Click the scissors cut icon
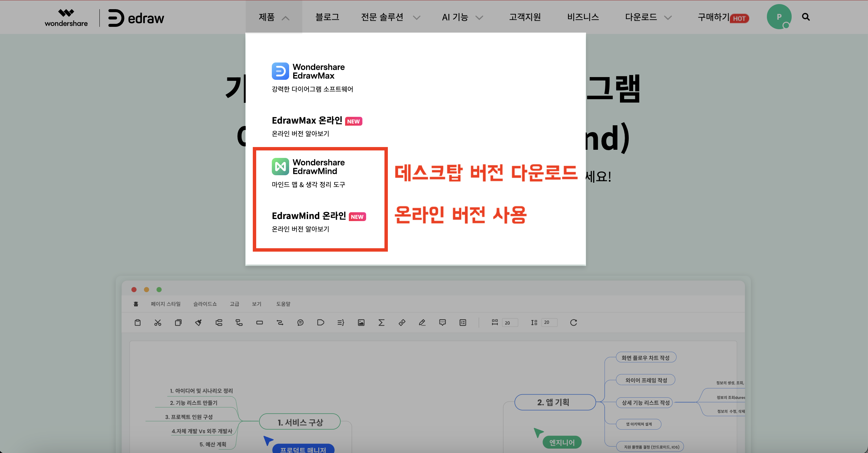 click(158, 323)
